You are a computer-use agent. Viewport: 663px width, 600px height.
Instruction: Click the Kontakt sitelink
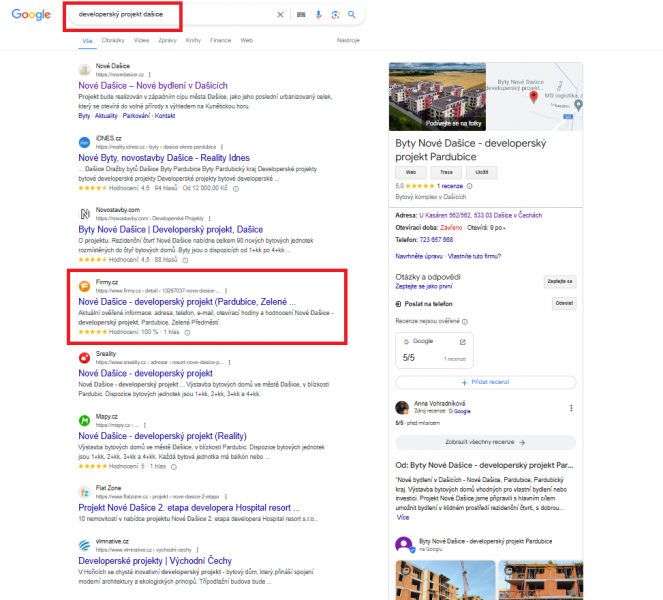coord(165,115)
